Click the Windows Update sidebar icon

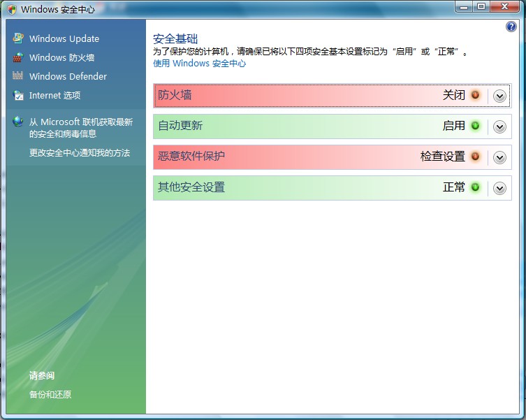point(18,38)
